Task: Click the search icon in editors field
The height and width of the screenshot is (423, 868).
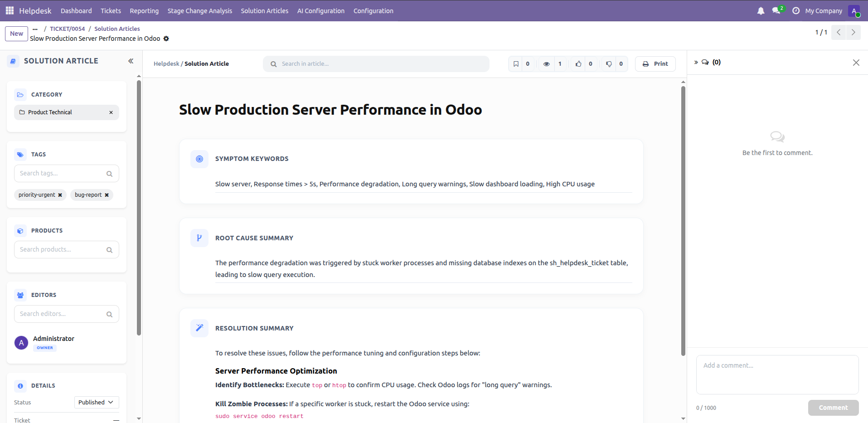Action: [x=109, y=314]
